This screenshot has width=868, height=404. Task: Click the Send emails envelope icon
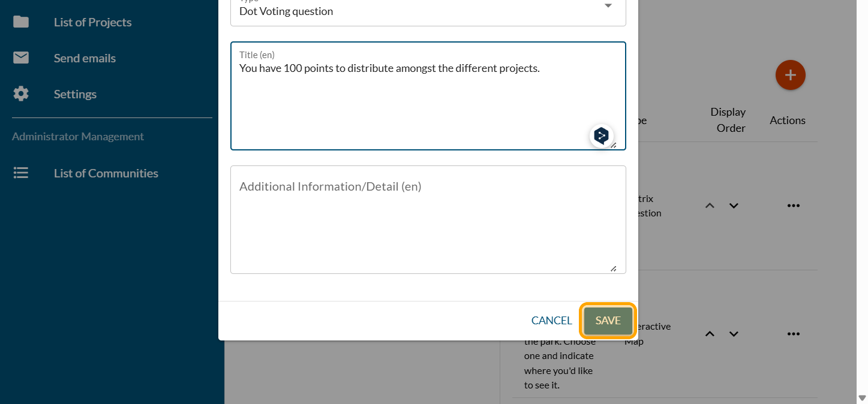(x=21, y=58)
